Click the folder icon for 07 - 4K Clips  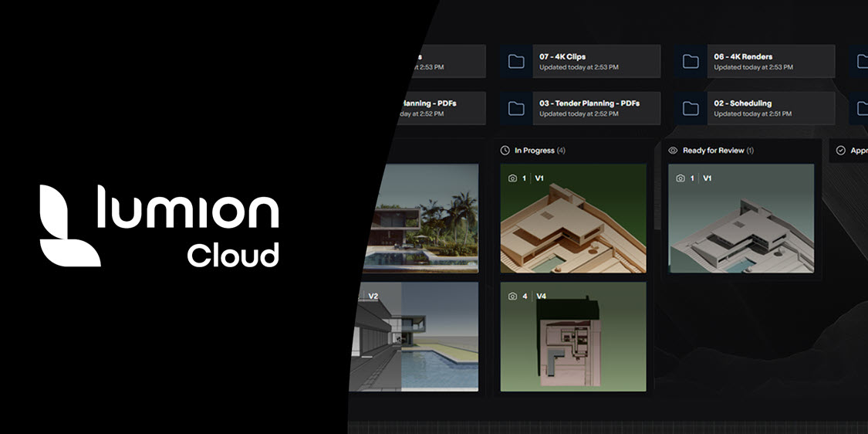pyautogui.click(x=517, y=62)
